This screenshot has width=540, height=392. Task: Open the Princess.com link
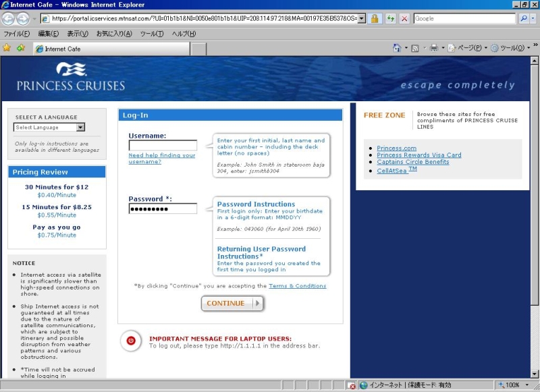pyautogui.click(x=396, y=148)
